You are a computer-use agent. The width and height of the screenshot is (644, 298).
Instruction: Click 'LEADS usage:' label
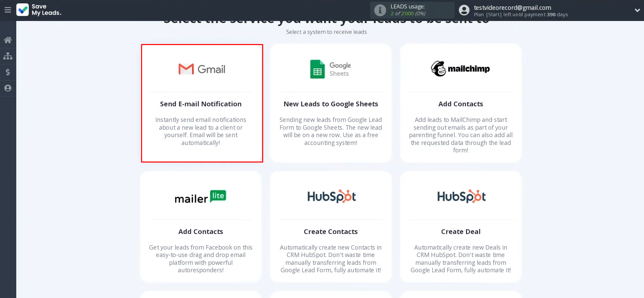pyautogui.click(x=407, y=6)
